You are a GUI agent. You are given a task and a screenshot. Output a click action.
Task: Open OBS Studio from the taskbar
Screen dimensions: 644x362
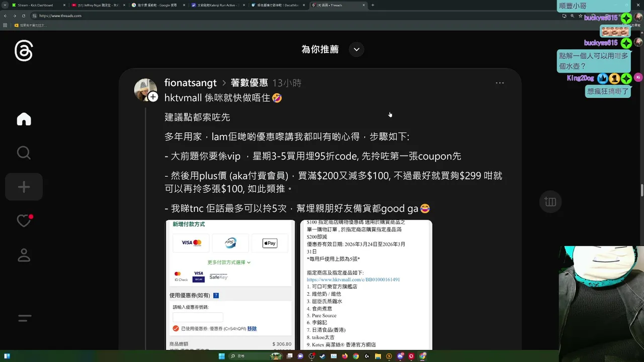(311, 356)
